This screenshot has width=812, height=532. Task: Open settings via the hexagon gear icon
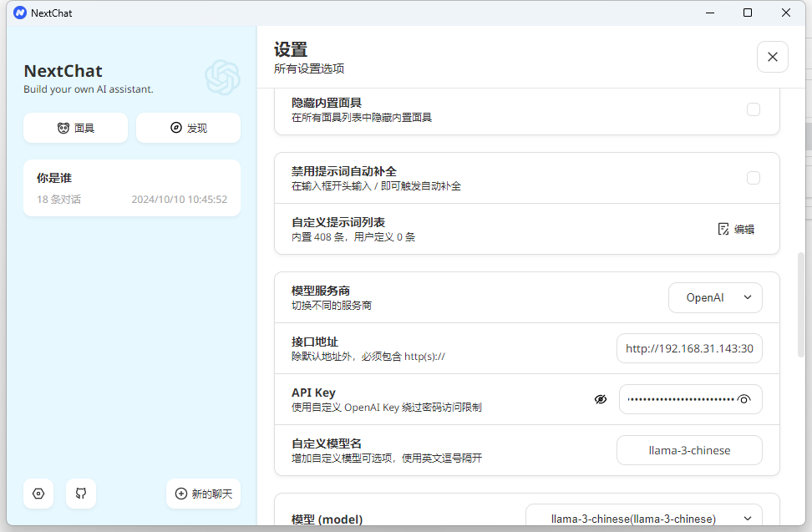pos(38,494)
